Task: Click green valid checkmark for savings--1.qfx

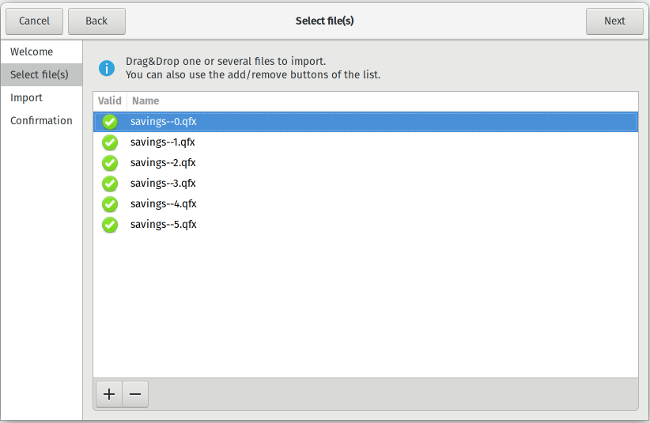Action: pyautogui.click(x=110, y=142)
